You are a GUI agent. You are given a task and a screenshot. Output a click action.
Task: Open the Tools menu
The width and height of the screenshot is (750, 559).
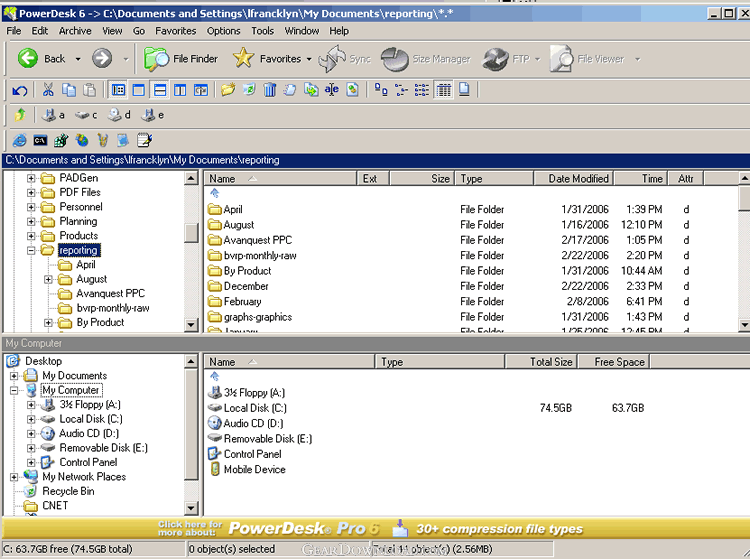(263, 31)
